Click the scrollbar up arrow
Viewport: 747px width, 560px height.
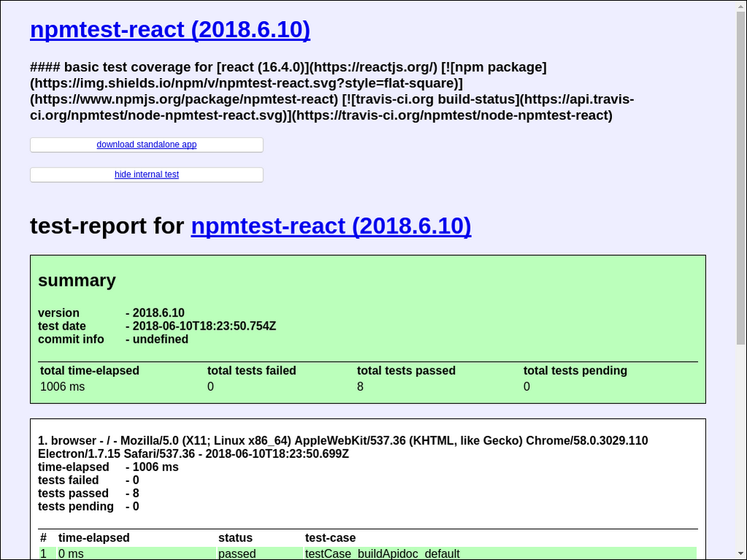pyautogui.click(x=740, y=5)
